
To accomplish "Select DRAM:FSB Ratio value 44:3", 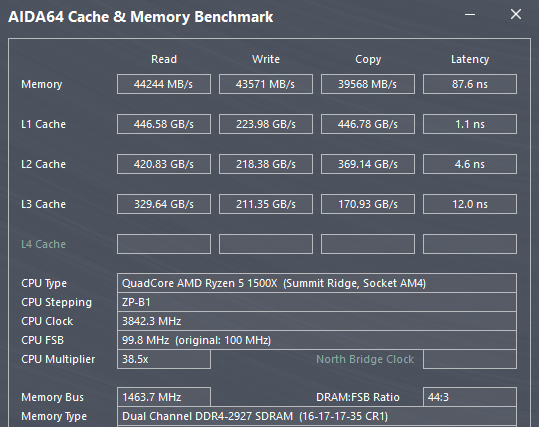I will [470, 397].
